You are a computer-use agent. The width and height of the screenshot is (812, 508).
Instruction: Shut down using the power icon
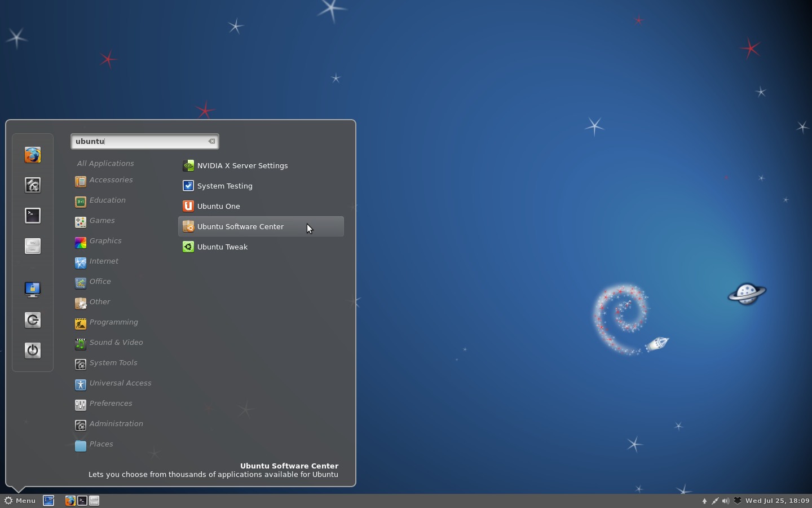pyautogui.click(x=32, y=351)
